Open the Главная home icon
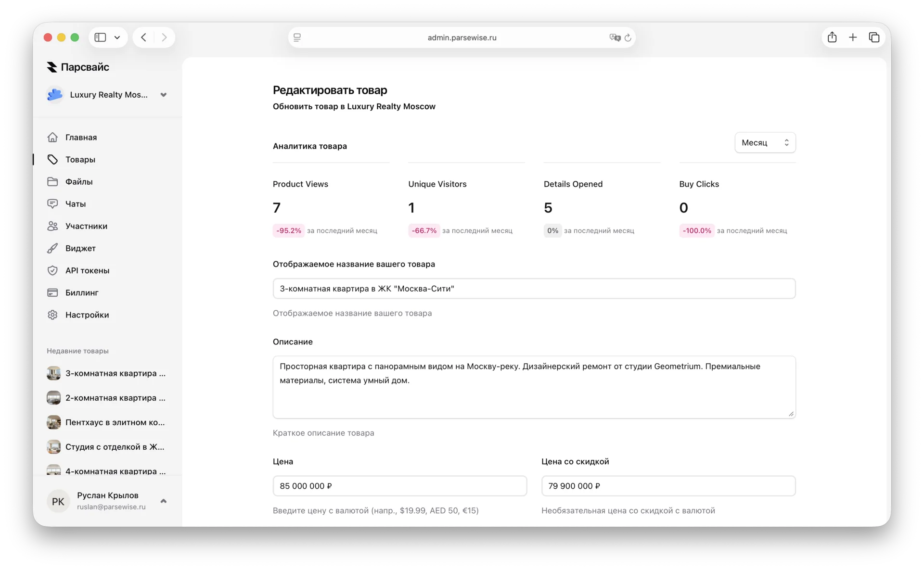The height and width of the screenshot is (570, 924). [x=53, y=137]
